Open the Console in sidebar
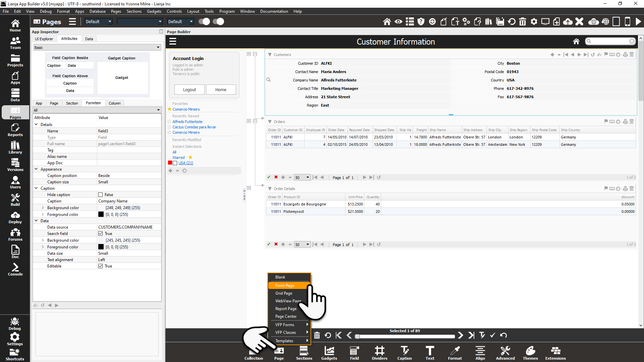Viewport: 644px width, 362px height. tap(15, 269)
